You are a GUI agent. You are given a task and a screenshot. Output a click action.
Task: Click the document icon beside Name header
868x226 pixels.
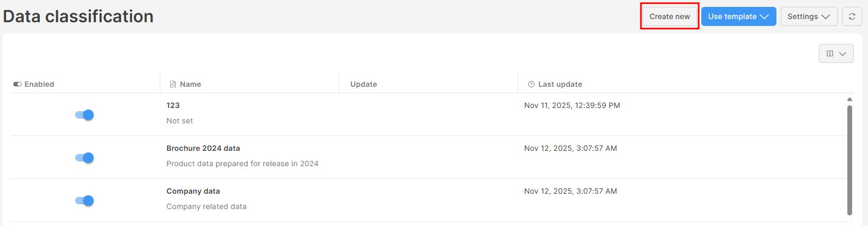(173, 84)
